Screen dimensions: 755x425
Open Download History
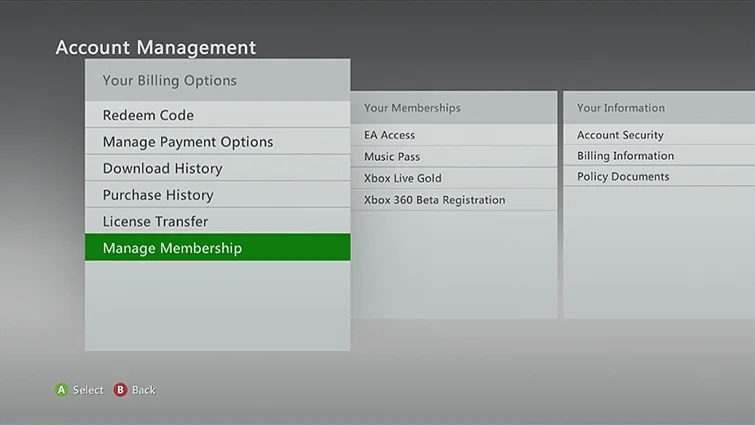[218, 168]
